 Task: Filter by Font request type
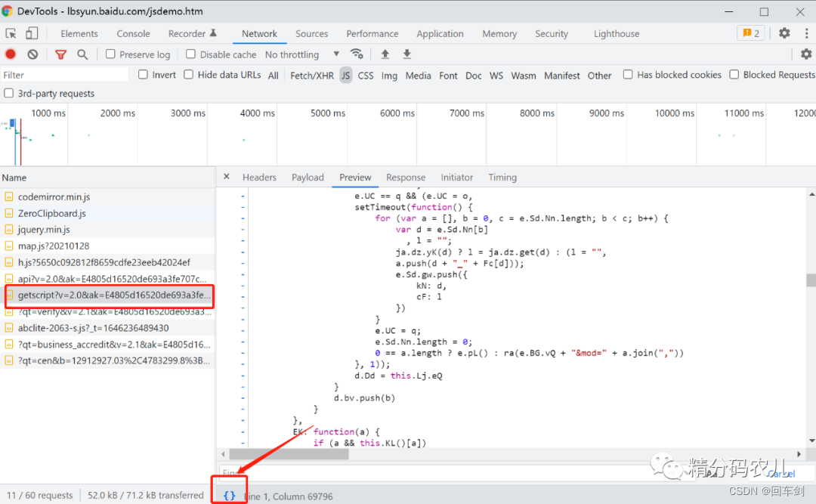click(x=448, y=76)
